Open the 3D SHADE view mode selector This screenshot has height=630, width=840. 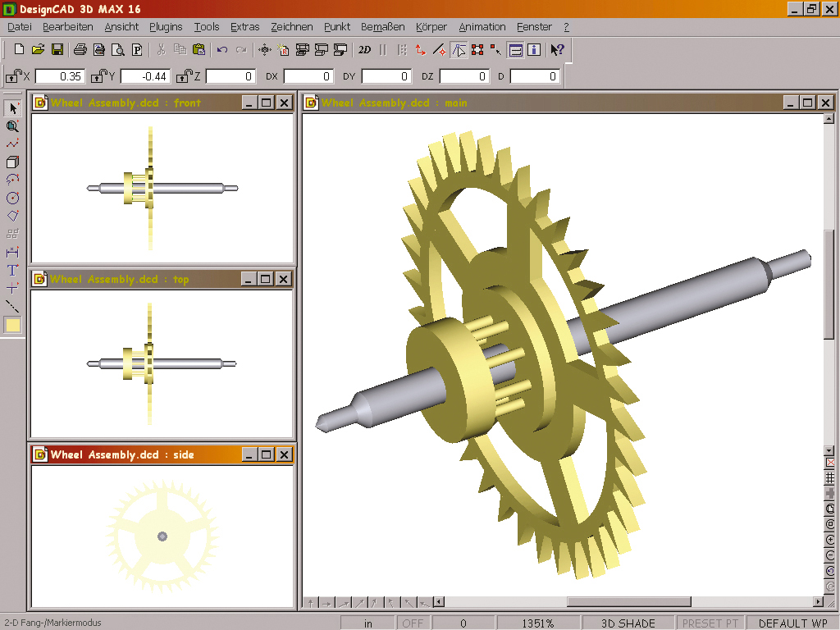click(628, 623)
